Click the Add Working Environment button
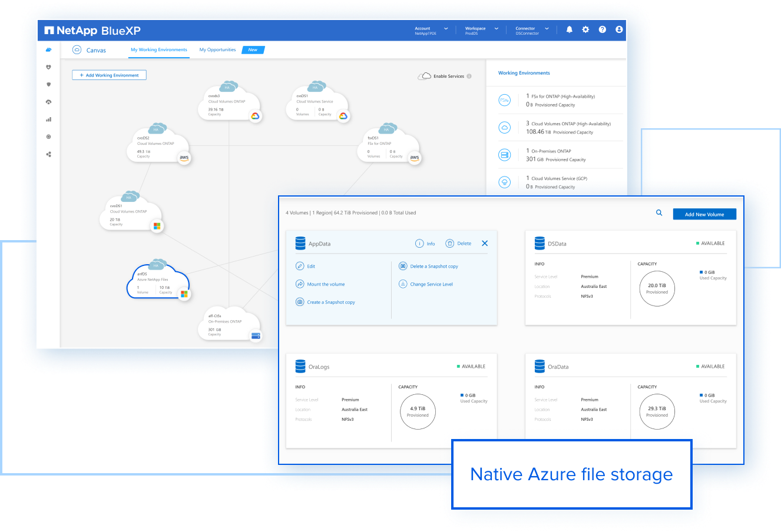Screen dimensions: 781x532 pyautogui.click(x=109, y=75)
